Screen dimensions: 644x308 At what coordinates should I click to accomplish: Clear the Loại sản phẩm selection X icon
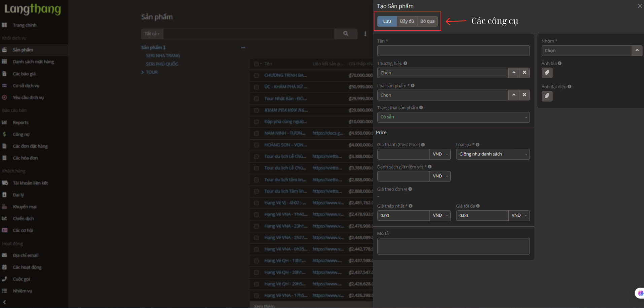pos(524,95)
